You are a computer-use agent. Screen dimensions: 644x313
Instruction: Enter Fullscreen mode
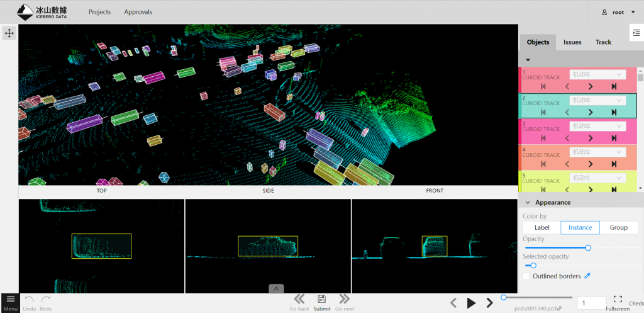pyautogui.click(x=617, y=300)
